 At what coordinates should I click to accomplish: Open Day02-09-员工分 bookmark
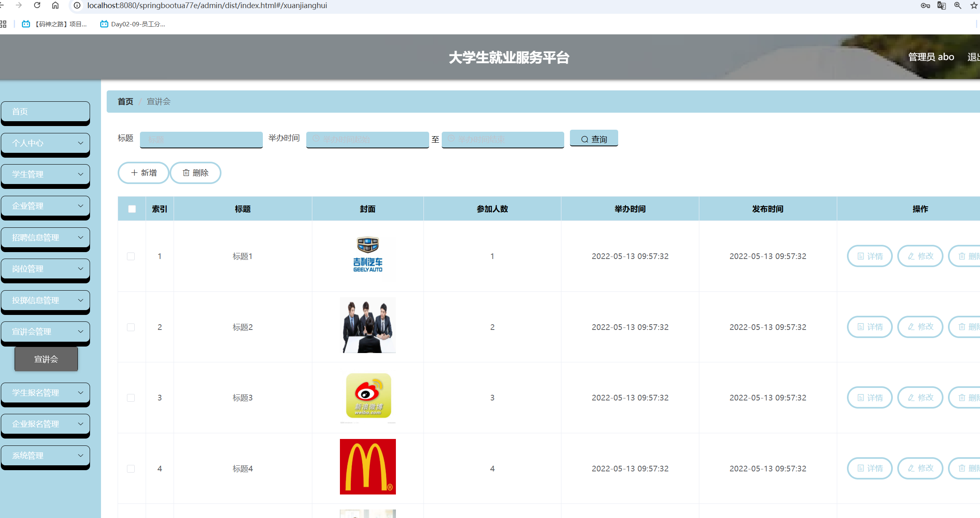point(133,24)
